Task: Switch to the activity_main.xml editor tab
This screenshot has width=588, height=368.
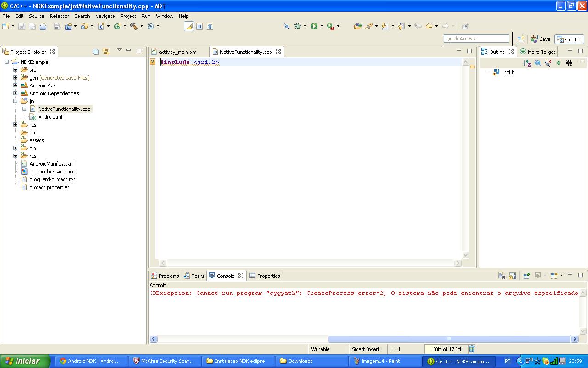Action: coord(178,52)
